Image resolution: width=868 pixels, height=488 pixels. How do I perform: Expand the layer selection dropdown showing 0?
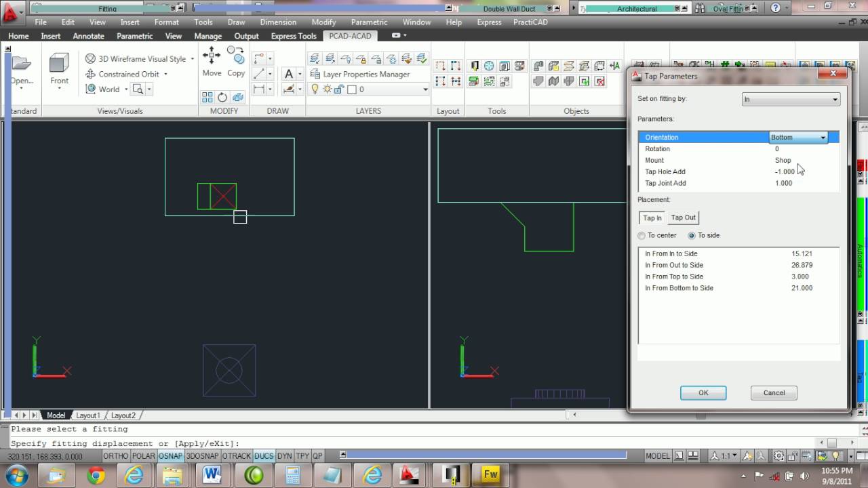(425, 89)
